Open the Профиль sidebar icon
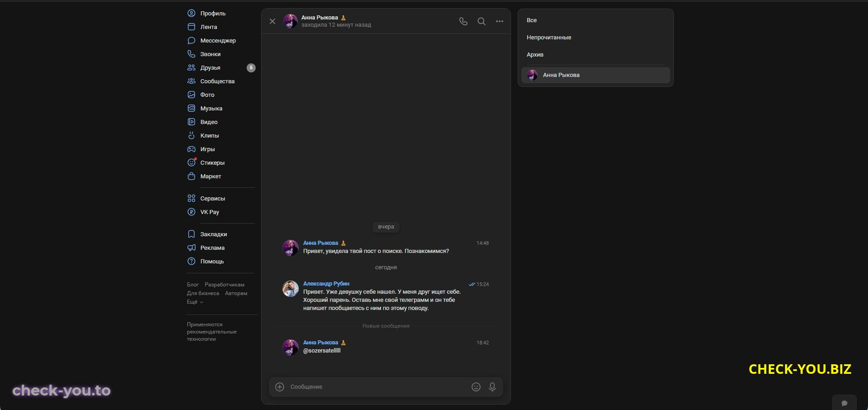Screen dimensions: 868x410 coord(191,13)
